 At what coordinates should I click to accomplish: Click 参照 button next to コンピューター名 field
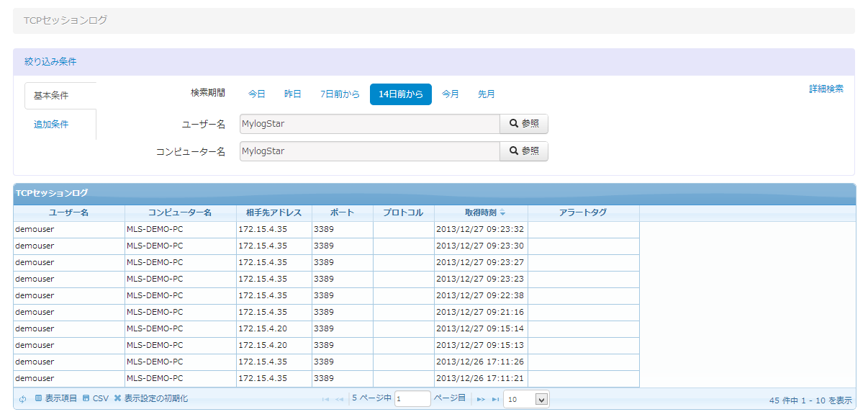pos(524,151)
